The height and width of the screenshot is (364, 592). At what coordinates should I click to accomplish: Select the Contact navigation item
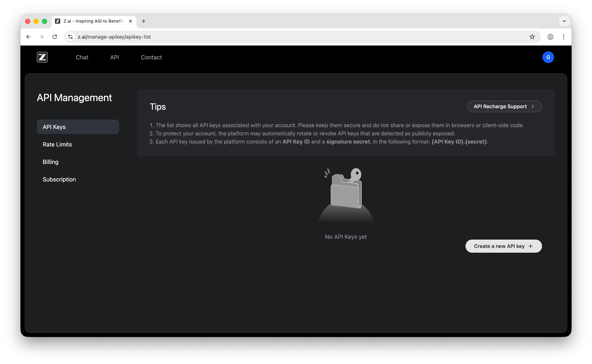pos(151,57)
